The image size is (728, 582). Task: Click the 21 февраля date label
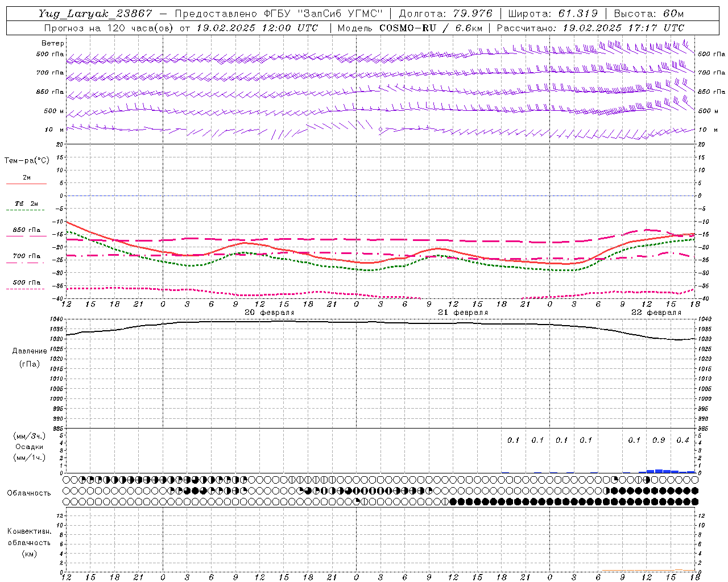coord(463,313)
